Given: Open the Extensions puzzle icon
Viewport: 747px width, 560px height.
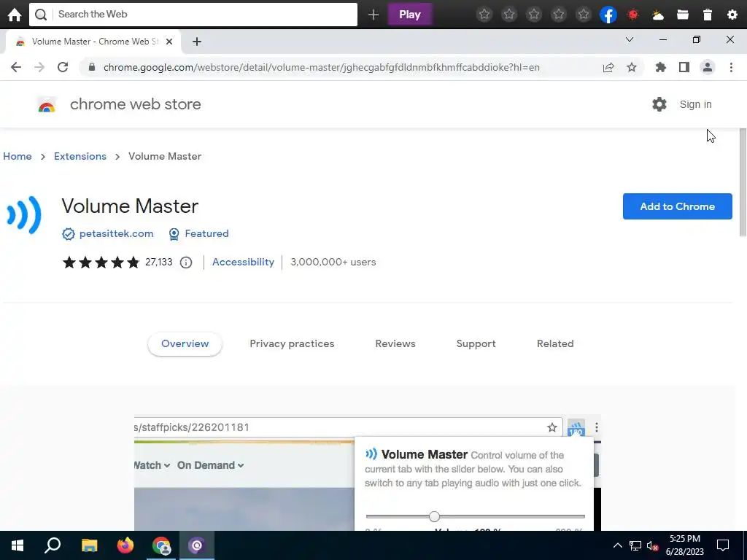Looking at the screenshot, I should 661,67.
